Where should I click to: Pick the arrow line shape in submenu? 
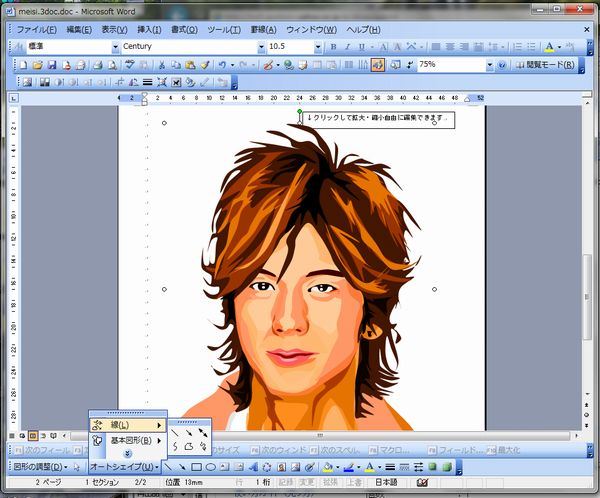[x=189, y=431]
